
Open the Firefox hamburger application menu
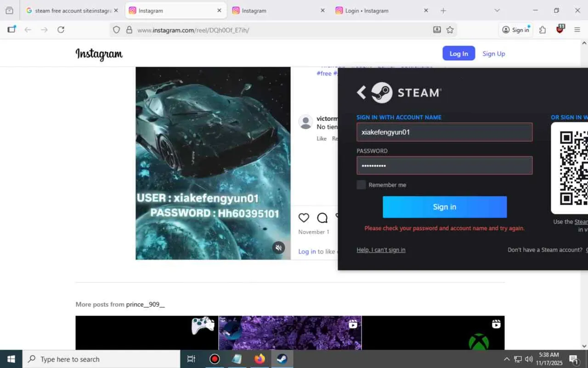(577, 30)
